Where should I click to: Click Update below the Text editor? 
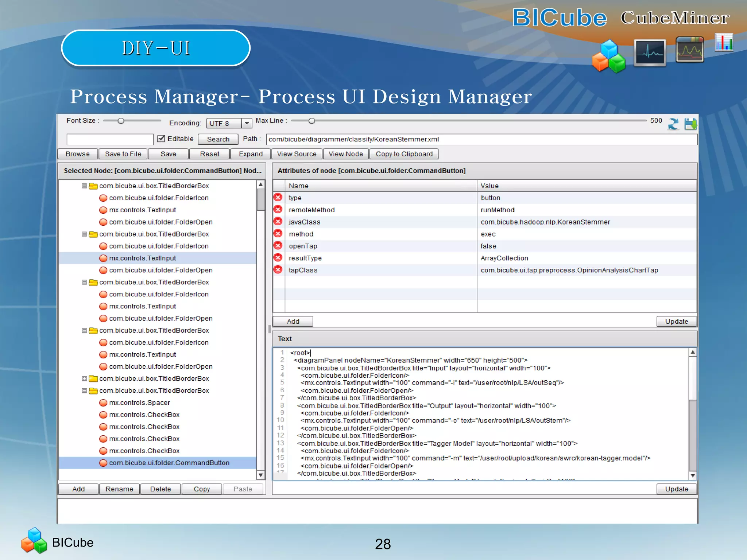coord(677,489)
